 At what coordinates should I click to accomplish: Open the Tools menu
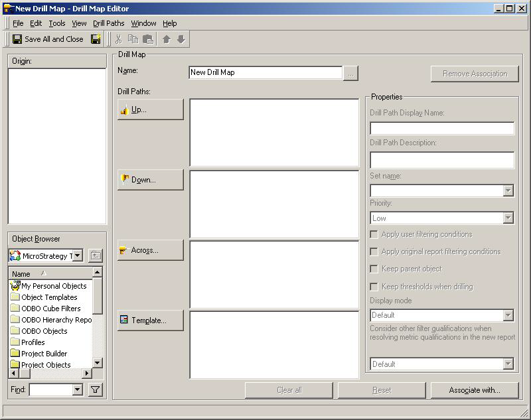[x=57, y=23]
